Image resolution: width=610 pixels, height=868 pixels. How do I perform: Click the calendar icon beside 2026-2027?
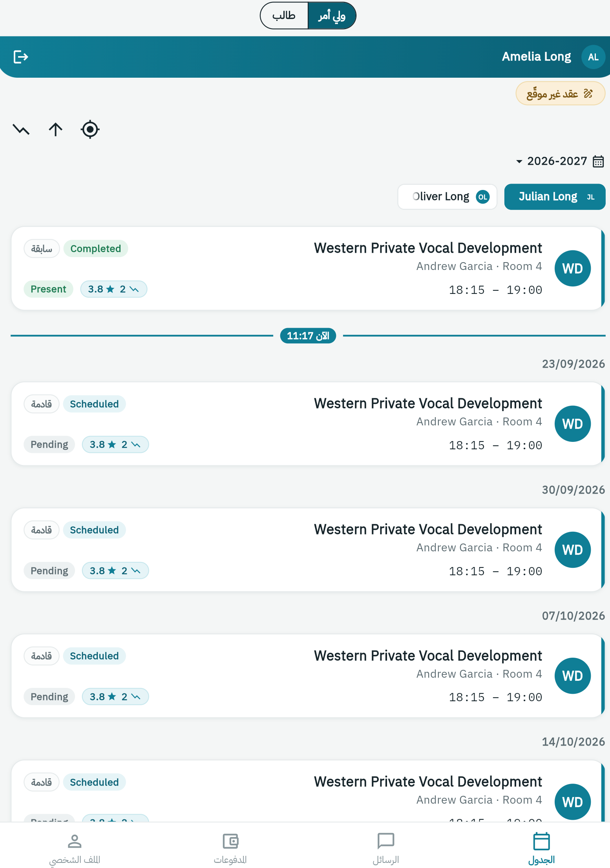[598, 161]
